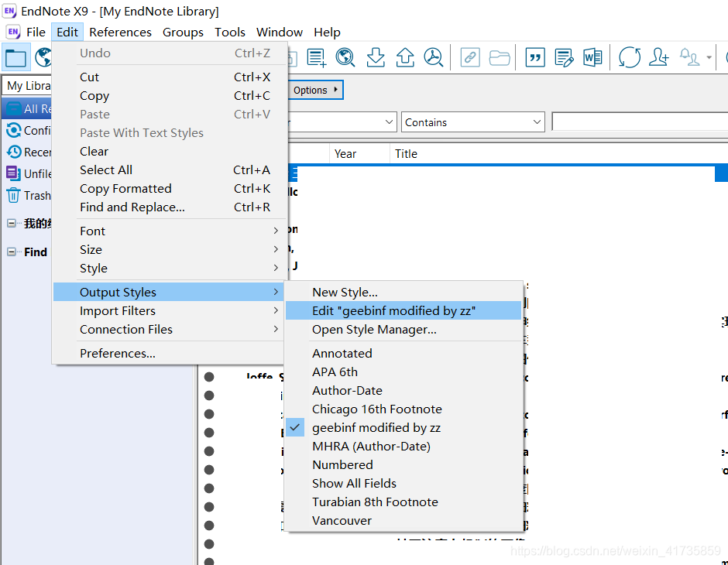Select the Unfiled group
The height and width of the screenshot is (565, 728).
28,174
